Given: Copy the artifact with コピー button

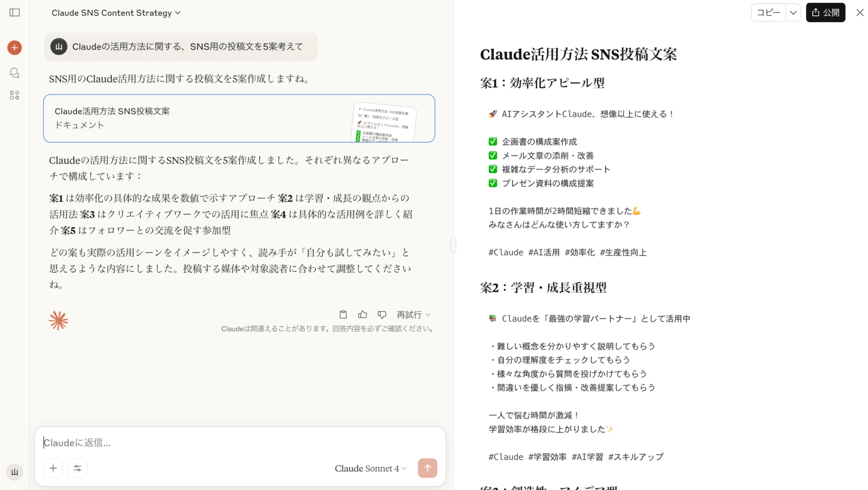Looking at the screenshot, I should pyautogui.click(x=768, y=13).
